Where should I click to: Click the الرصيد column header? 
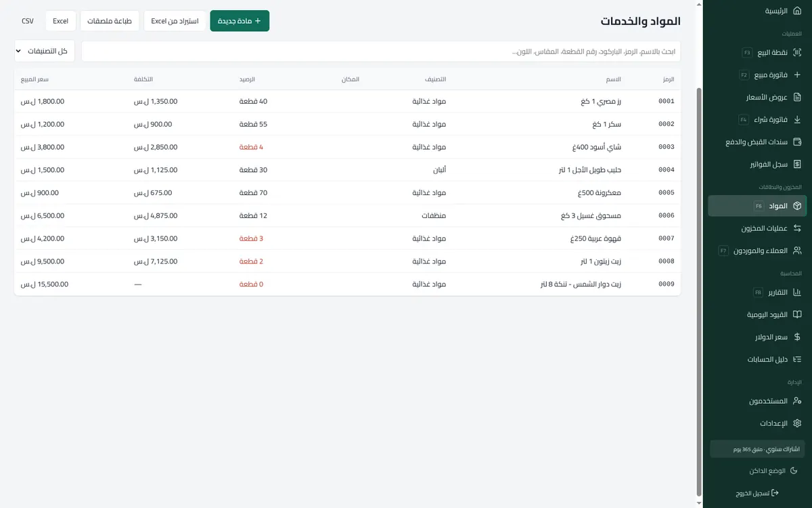(247, 79)
